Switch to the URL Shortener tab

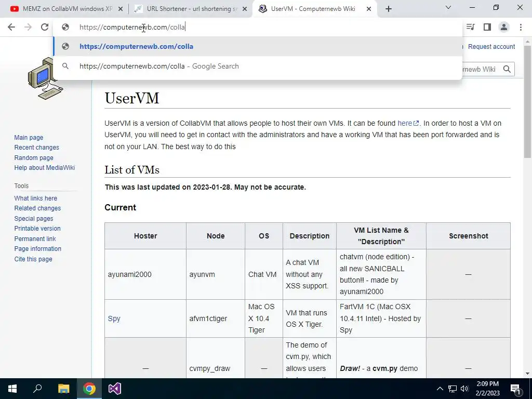tap(190, 9)
